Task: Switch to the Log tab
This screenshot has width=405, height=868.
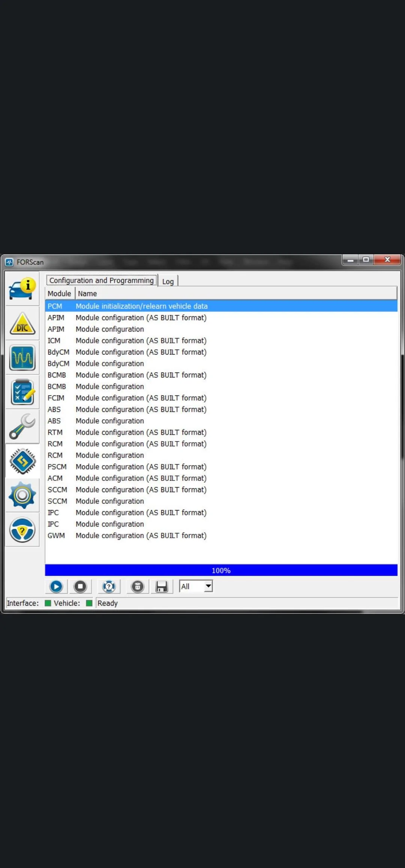Action: pyautogui.click(x=168, y=281)
